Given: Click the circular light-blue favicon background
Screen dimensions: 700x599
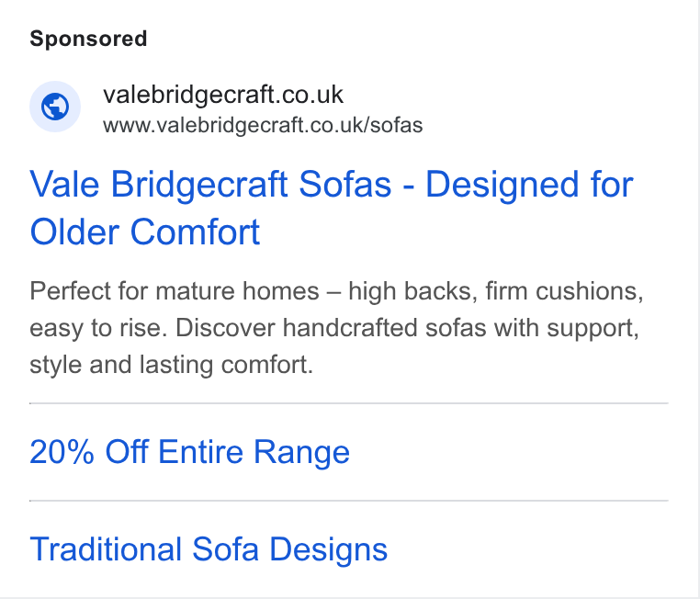Looking at the screenshot, I should pyautogui.click(x=55, y=107).
